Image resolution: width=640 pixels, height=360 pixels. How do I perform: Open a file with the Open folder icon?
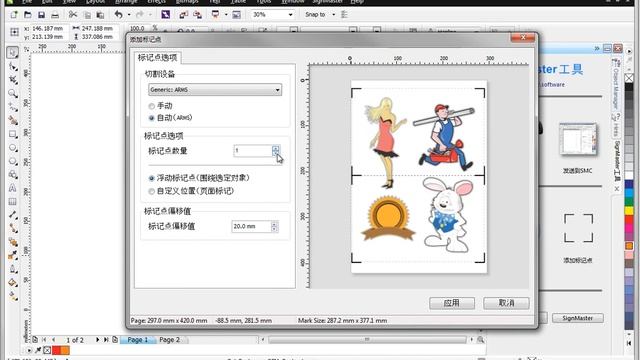point(28,15)
